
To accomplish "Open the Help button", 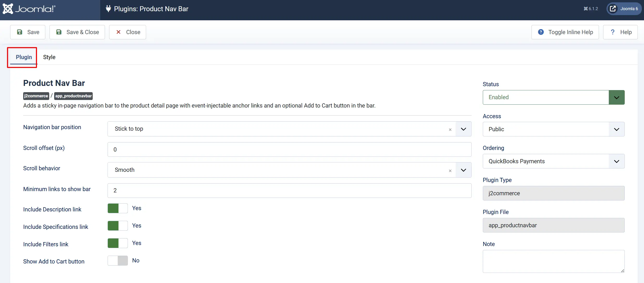I will coord(620,32).
